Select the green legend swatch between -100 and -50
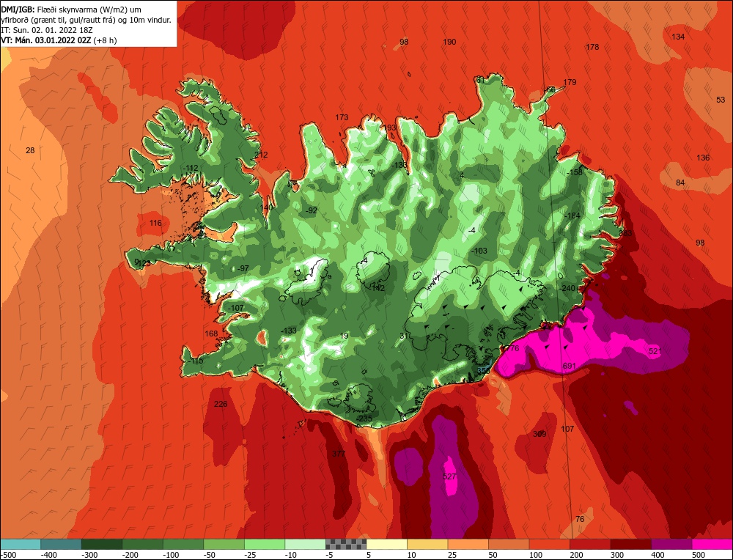 click(x=183, y=544)
